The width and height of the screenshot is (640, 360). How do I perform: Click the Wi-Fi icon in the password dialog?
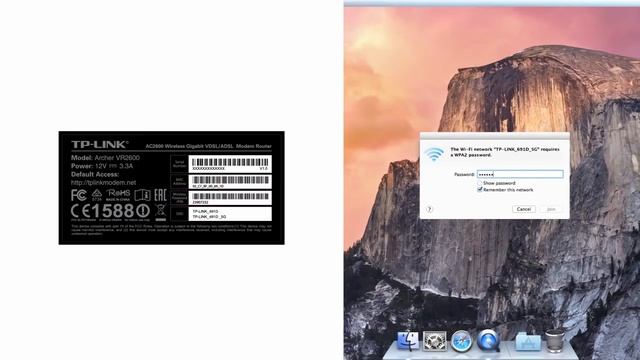[434, 154]
